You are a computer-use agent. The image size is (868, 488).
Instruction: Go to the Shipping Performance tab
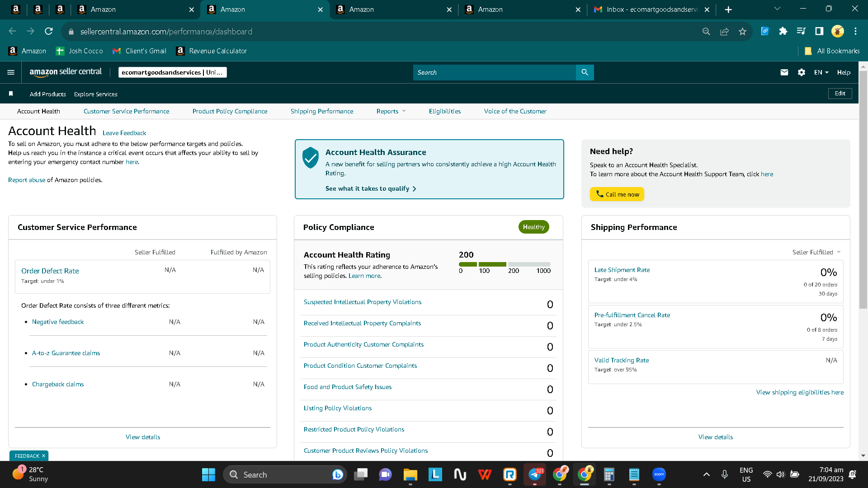pyautogui.click(x=322, y=111)
